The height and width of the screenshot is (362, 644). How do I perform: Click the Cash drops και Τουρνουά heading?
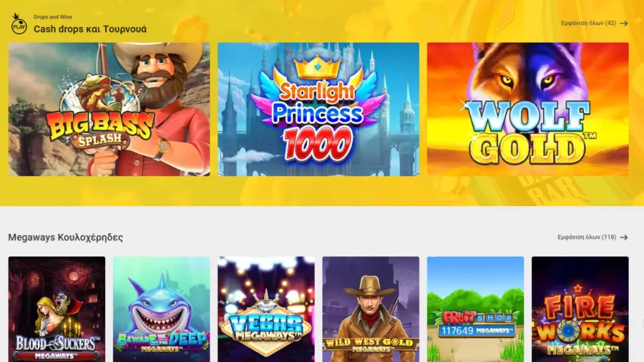pos(90,29)
